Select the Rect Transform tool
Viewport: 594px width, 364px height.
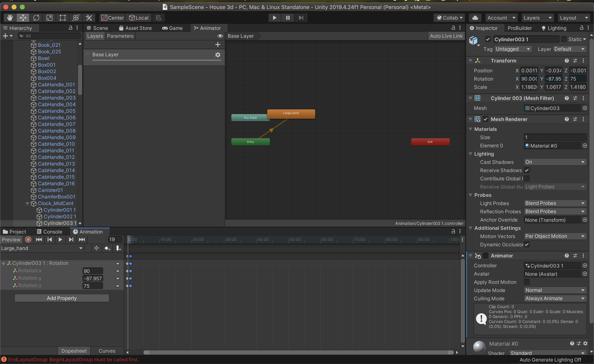63,18
